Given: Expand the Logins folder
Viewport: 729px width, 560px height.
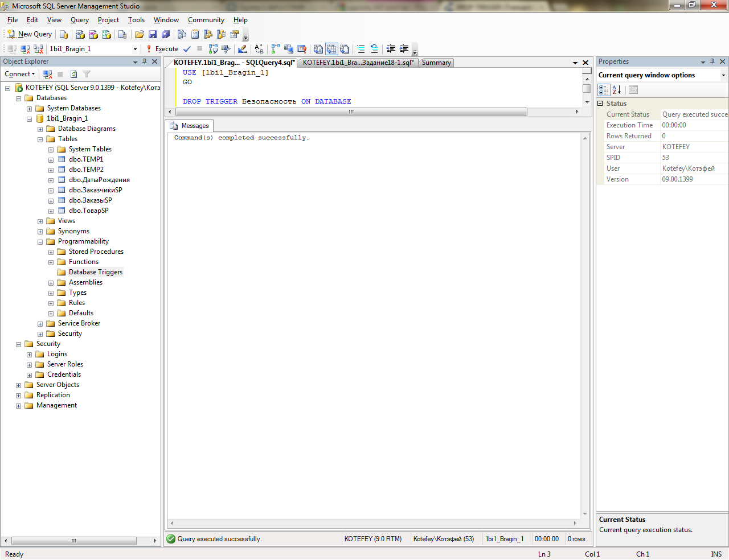Looking at the screenshot, I should point(29,355).
